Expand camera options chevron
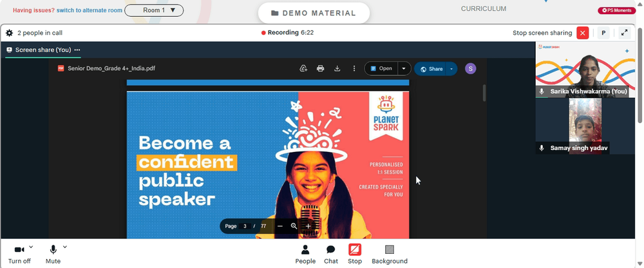 (31, 247)
